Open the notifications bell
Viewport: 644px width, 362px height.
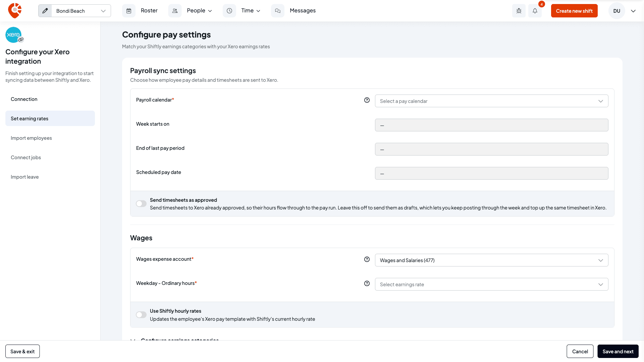(x=535, y=11)
